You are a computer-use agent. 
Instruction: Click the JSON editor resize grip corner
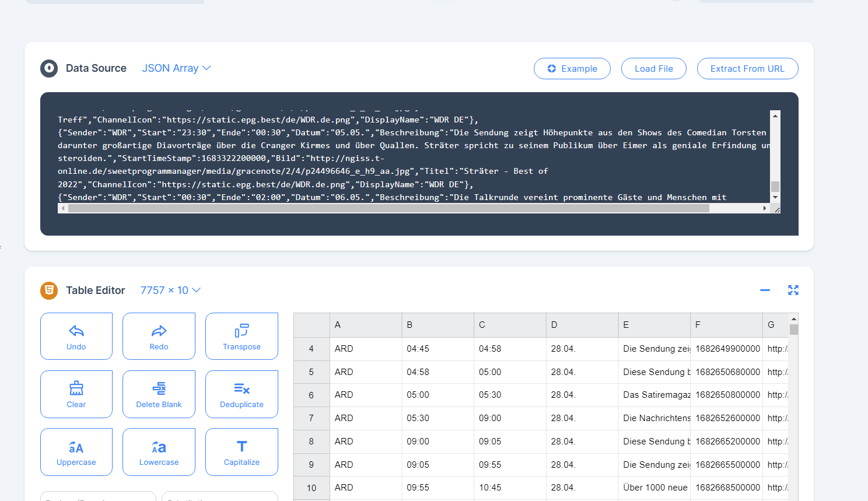click(776, 209)
